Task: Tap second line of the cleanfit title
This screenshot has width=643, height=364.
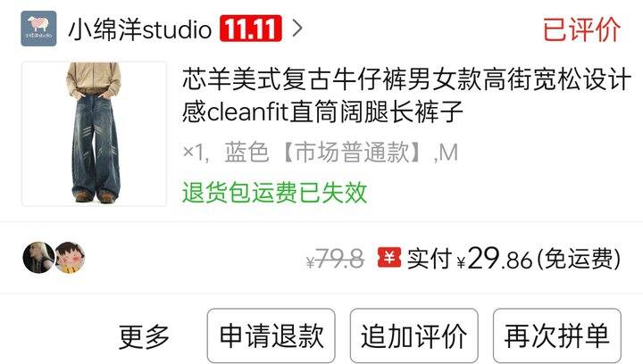Action: coord(322,112)
